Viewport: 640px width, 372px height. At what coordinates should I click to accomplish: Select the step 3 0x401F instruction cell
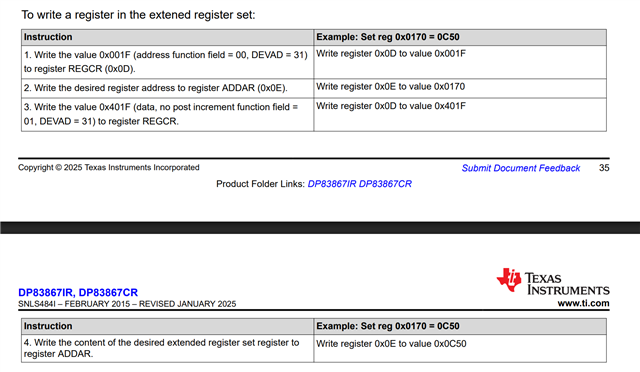coord(167,114)
